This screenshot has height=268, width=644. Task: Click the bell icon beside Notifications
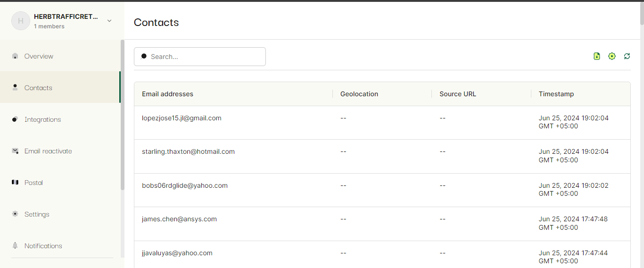click(x=15, y=245)
